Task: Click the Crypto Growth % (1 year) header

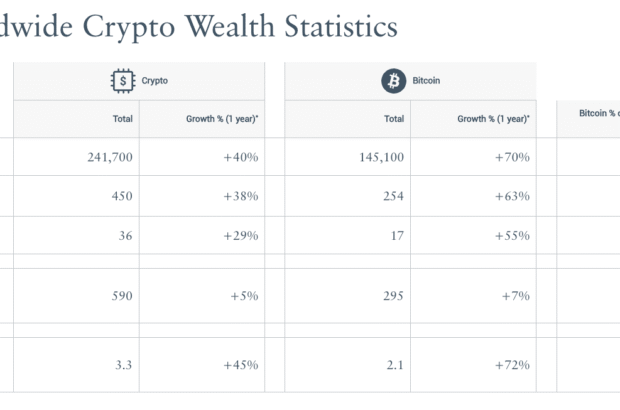Action: point(222,119)
